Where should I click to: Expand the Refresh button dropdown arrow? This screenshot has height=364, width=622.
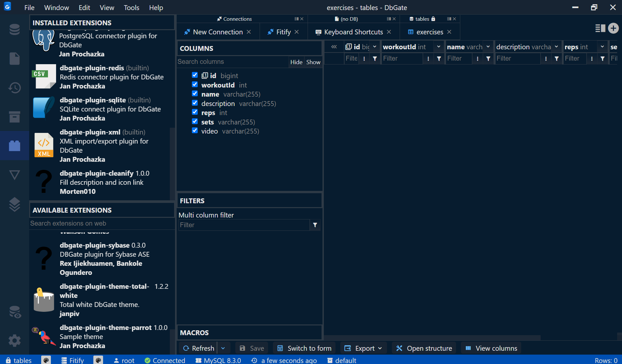[223, 348]
